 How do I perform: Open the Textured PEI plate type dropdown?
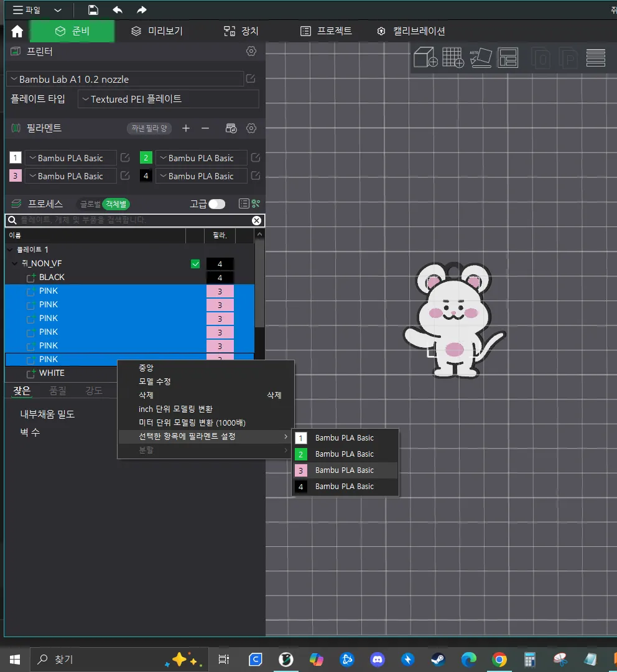click(169, 99)
